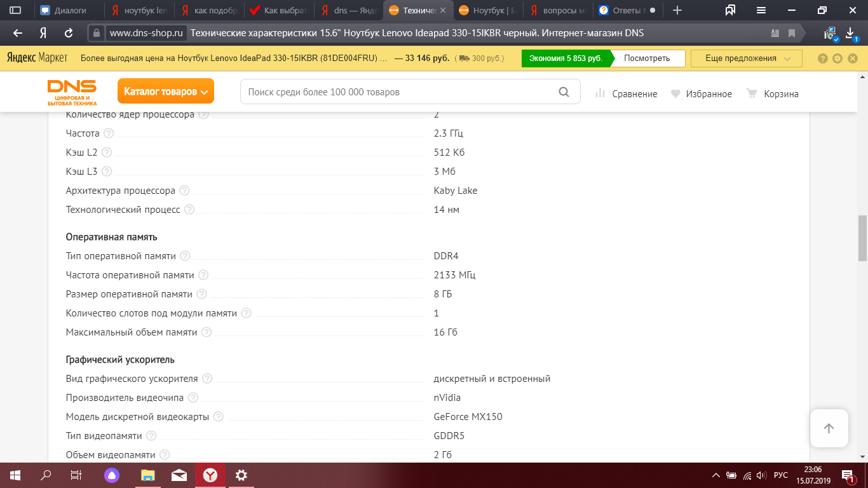Open the Каталог товаров dropdown
The width and height of the screenshot is (868, 488).
click(x=166, y=91)
